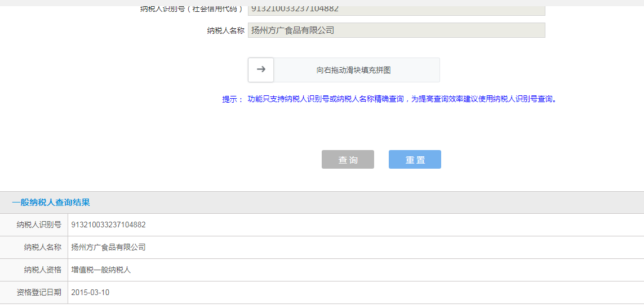
Task: Click the registration date 2015-03-10
Action: pos(90,293)
